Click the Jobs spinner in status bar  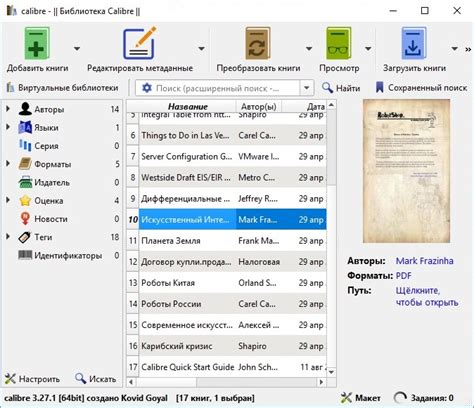click(399, 398)
